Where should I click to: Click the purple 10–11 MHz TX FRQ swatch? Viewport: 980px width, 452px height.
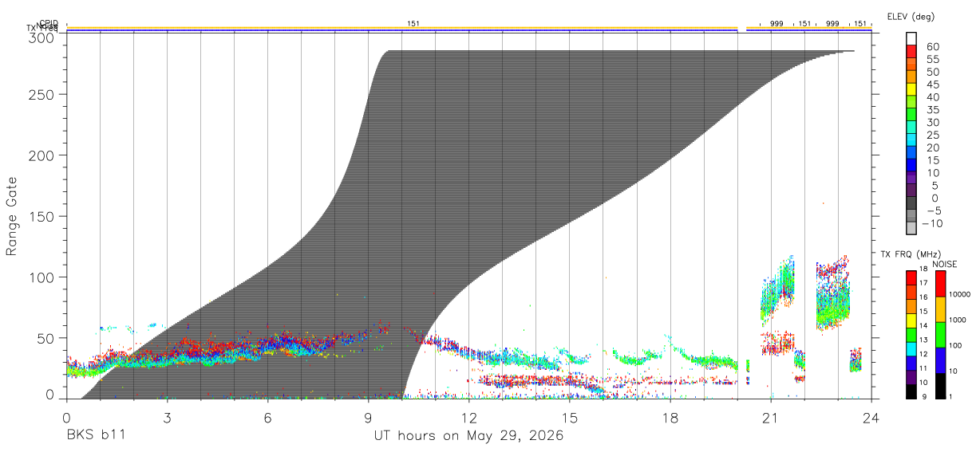911,378
